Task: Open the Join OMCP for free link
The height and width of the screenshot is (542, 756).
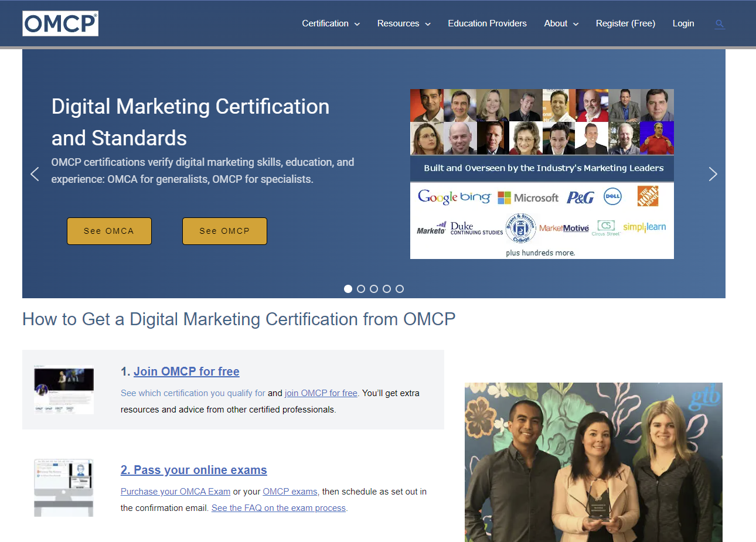Action: pyautogui.click(x=186, y=371)
